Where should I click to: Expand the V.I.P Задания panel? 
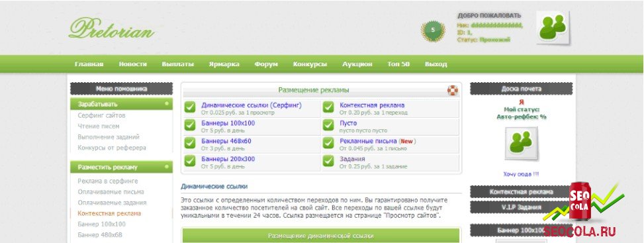[x=521, y=207]
